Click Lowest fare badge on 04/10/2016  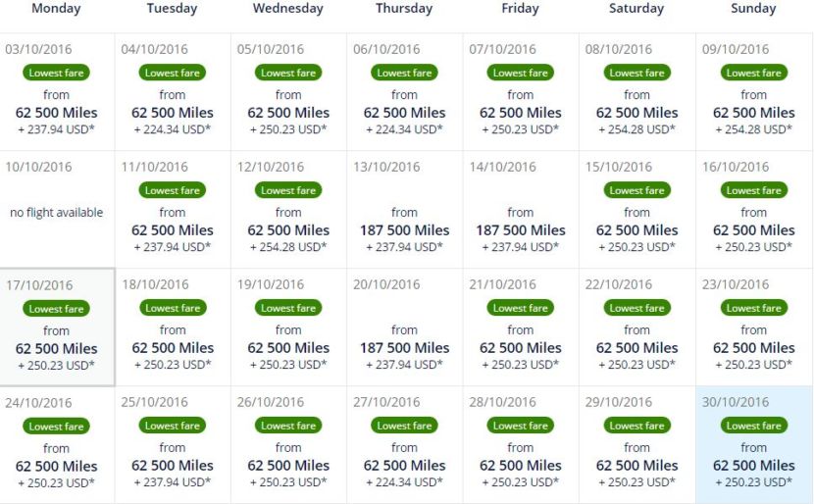[x=173, y=73]
